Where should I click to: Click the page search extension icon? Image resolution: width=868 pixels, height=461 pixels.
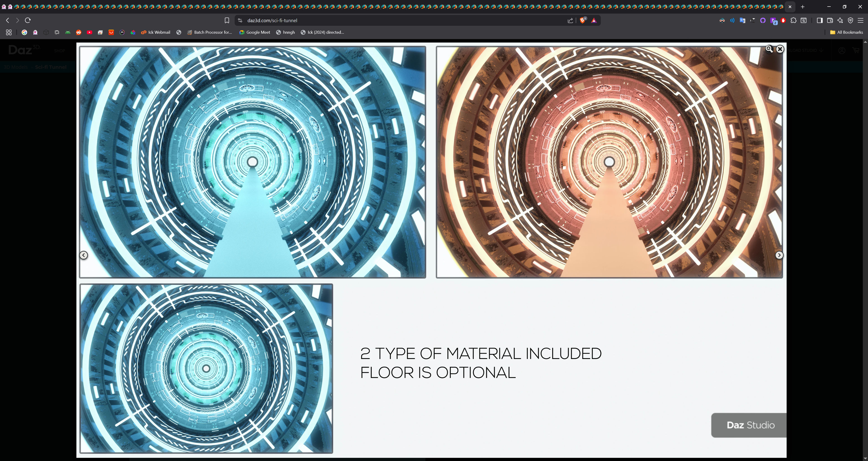tap(804, 21)
